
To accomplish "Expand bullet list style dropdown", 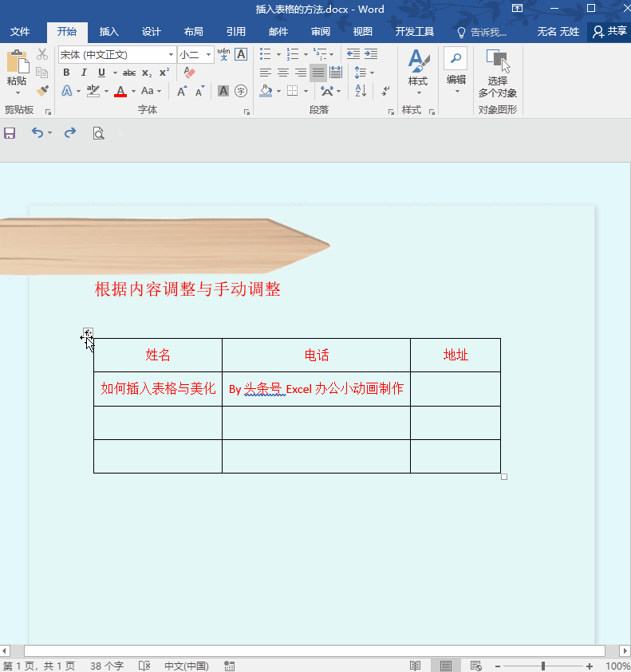I will pos(278,54).
